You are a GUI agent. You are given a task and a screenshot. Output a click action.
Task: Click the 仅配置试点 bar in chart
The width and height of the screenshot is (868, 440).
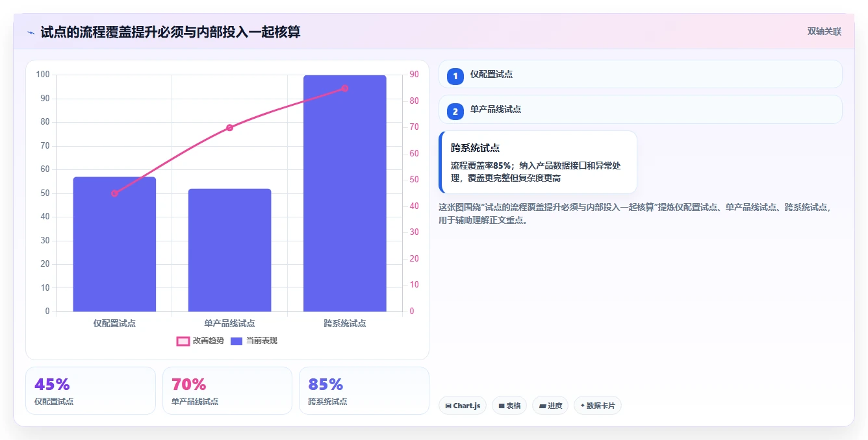click(x=114, y=244)
